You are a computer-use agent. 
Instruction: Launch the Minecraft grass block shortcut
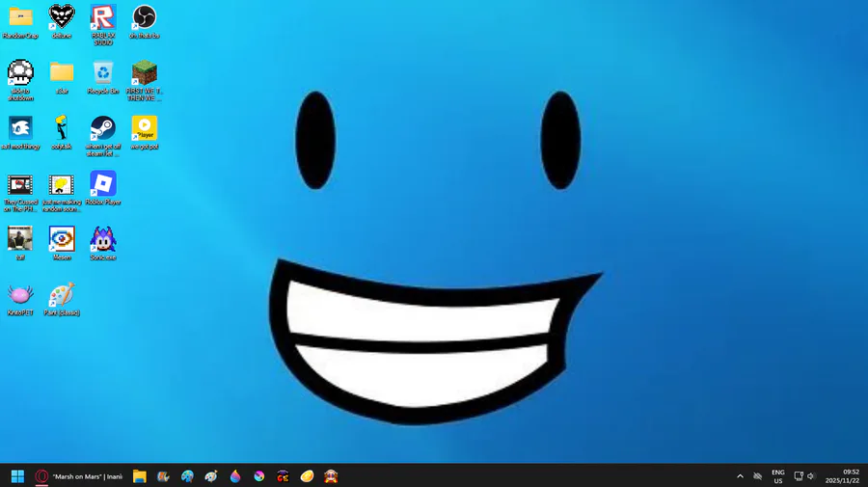(x=144, y=72)
